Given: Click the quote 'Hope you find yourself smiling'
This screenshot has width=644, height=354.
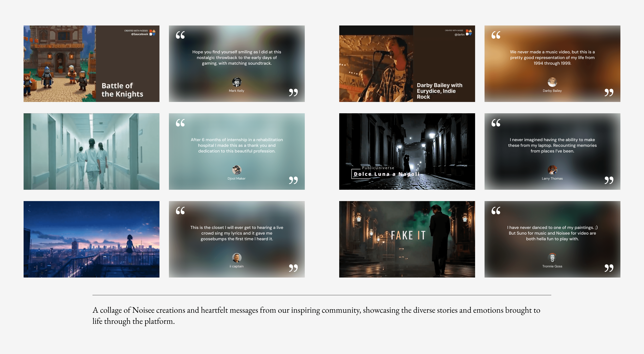Looking at the screenshot, I should pyautogui.click(x=237, y=58).
